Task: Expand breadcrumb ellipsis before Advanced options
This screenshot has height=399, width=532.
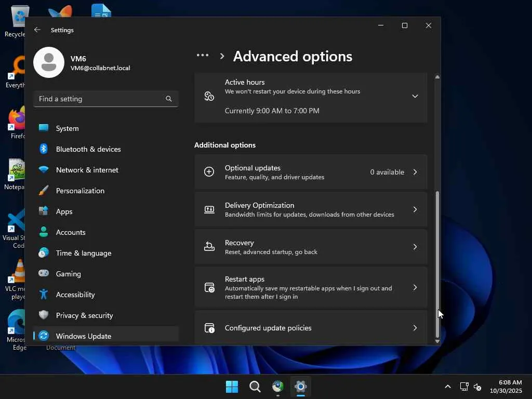Action: 202,56
